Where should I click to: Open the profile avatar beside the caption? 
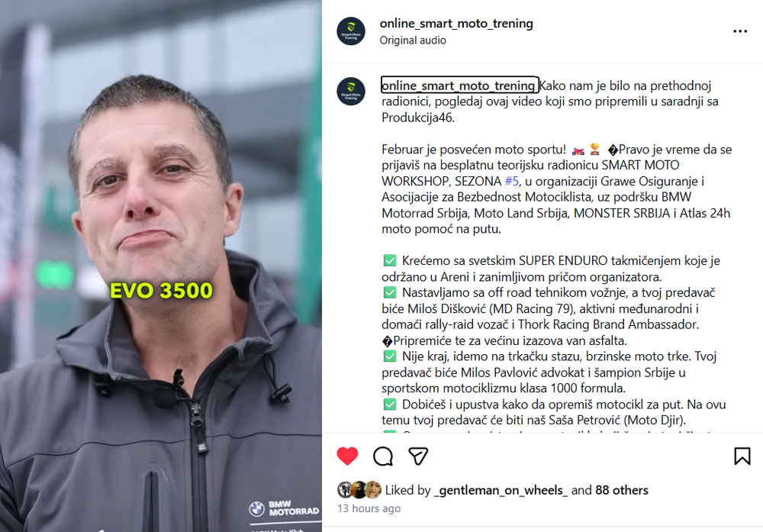351,91
